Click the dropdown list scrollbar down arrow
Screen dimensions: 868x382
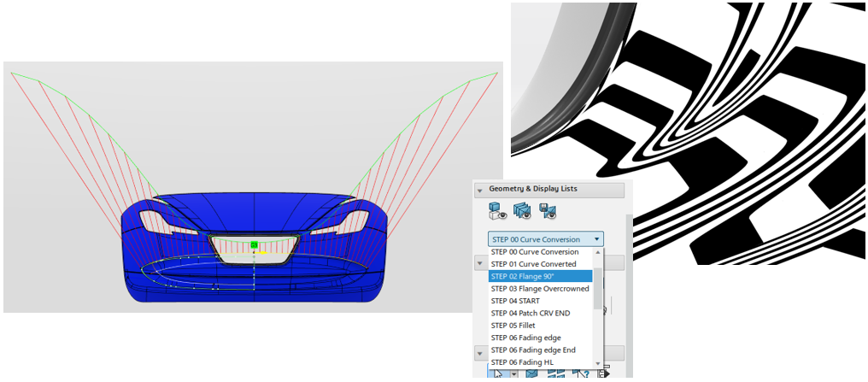598,363
